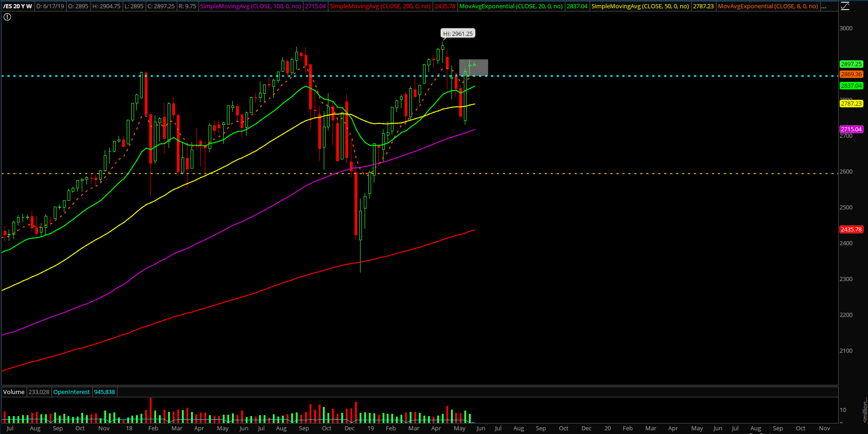The image size is (868, 434).
Task: Select the SimpleMovingAvg 100 study label
Action: (x=250, y=6)
